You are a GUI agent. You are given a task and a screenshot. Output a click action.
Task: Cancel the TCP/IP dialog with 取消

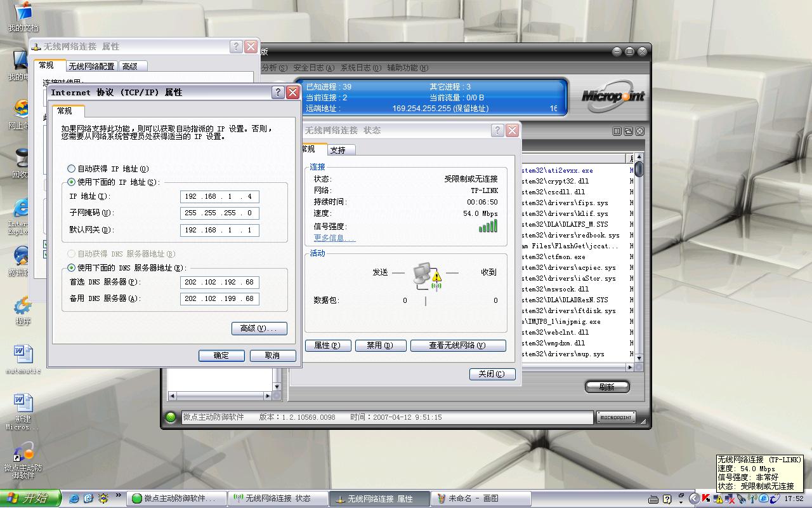(273, 356)
